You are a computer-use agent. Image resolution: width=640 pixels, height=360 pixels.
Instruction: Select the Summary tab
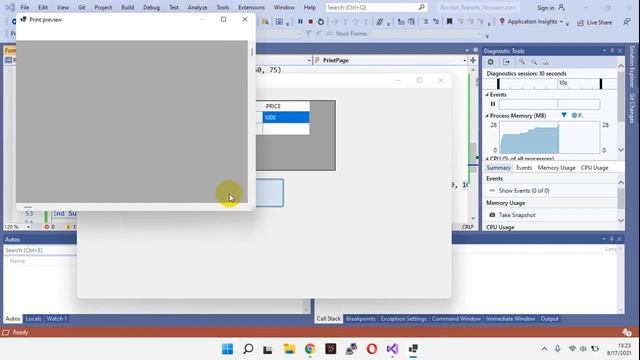(498, 168)
